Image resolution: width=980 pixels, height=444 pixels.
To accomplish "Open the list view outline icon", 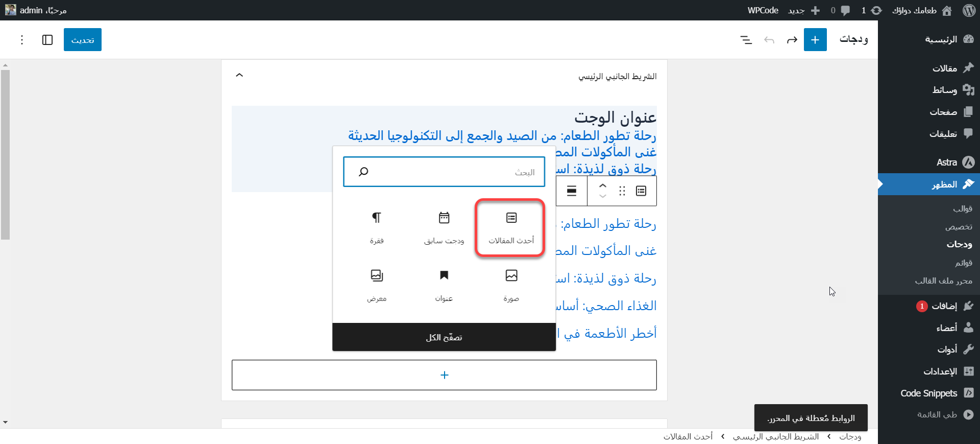I will click(x=746, y=40).
